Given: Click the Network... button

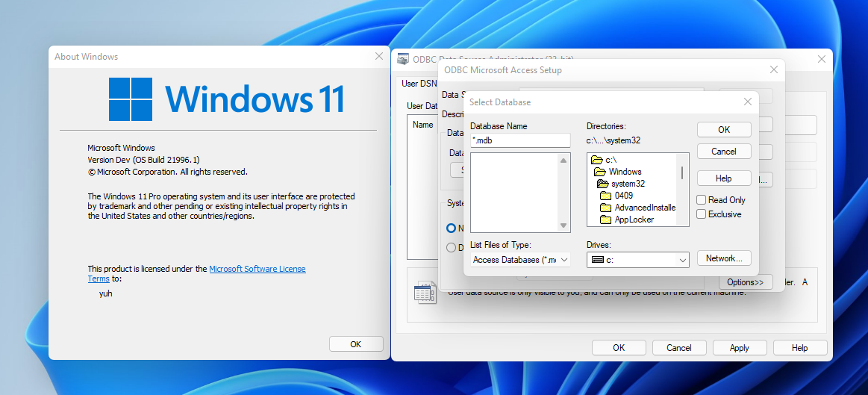Looking at the screenshot, I should pos(724,258).
